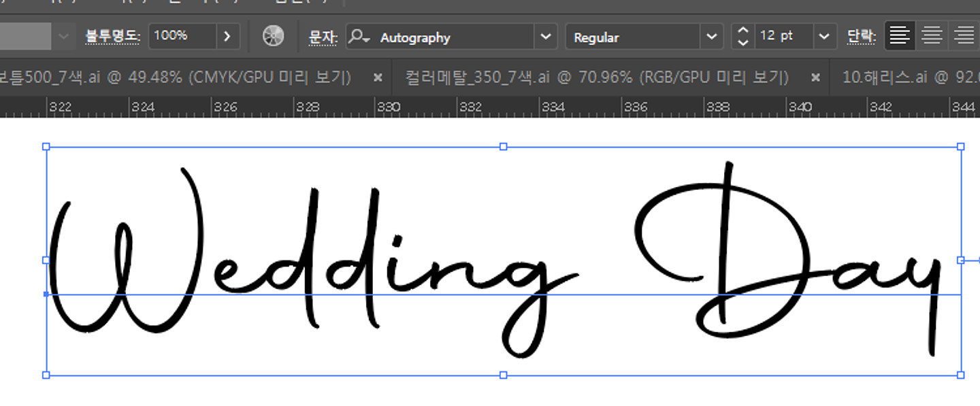Open the Autography font family dropdown
The width and height of the screenshot is (980, 406).
coord(545,37)
